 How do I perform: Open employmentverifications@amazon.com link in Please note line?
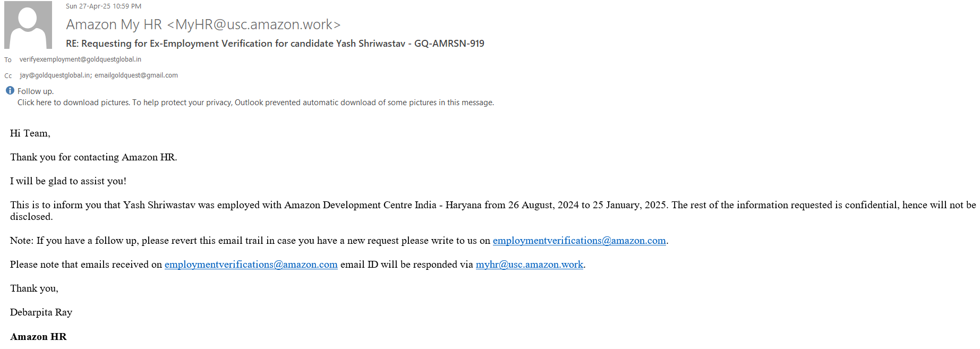click(x=251, y=265)
